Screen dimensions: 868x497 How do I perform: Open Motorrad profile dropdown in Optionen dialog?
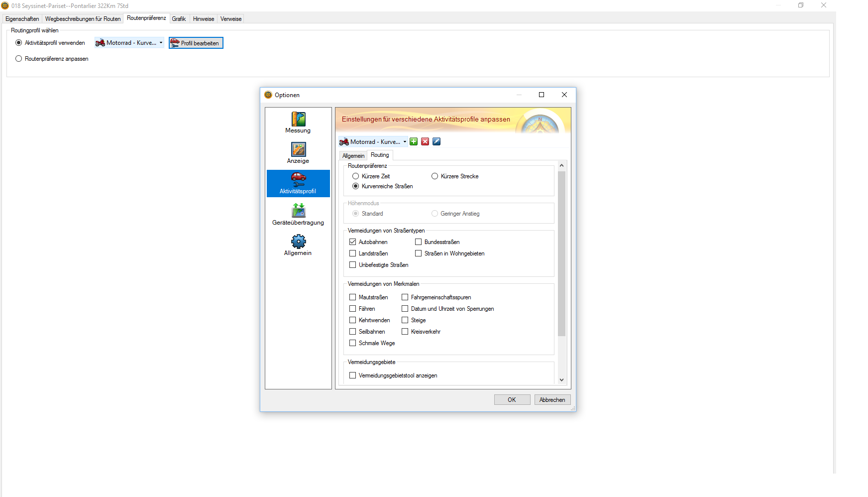[x=373, y=142]
